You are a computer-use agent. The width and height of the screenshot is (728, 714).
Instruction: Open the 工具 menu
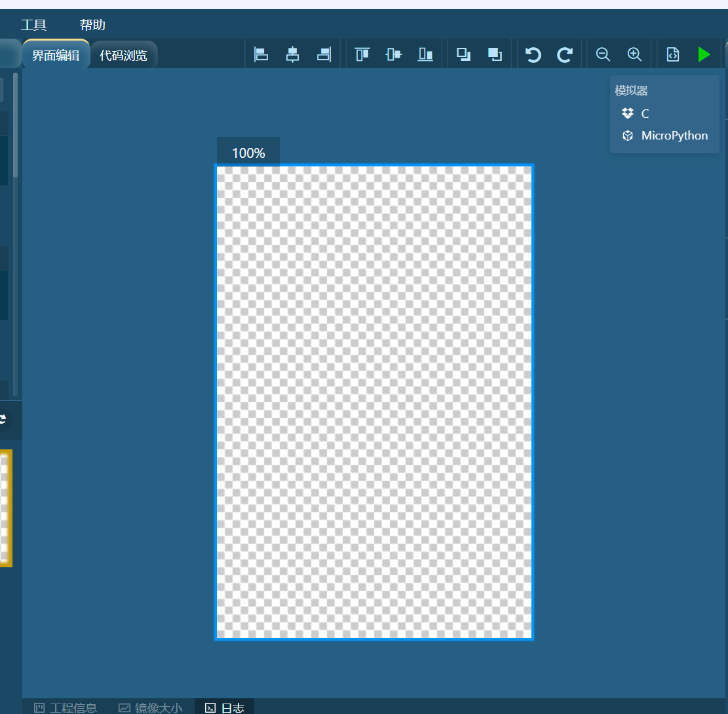click(33, 25)
